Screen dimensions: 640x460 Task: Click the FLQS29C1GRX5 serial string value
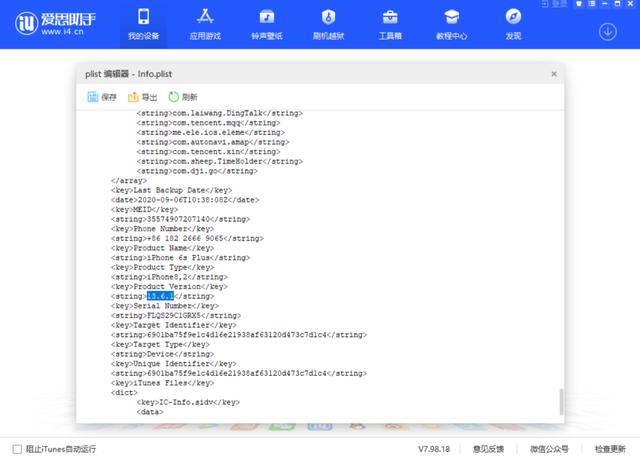(x=176, y=316)
